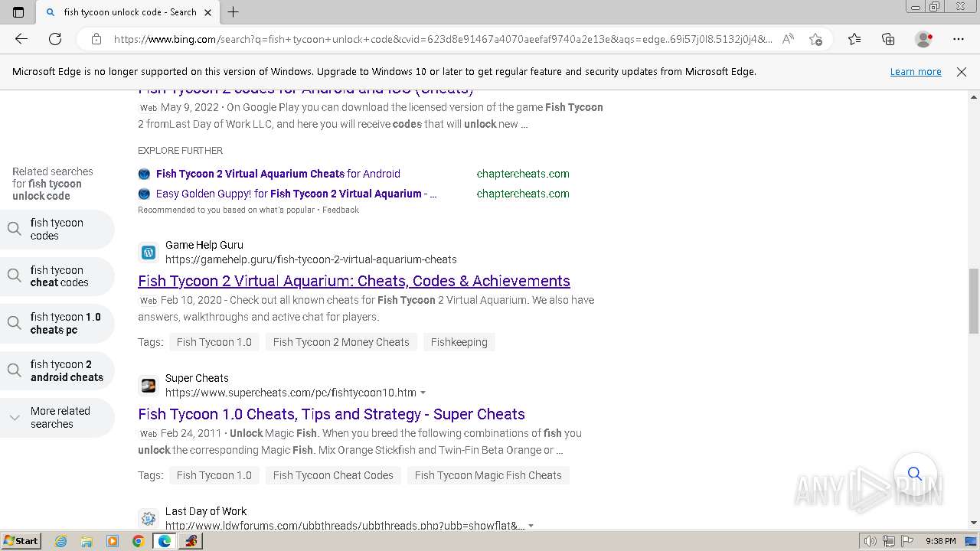
Task: Open a new tab
Action: point(234,12)
